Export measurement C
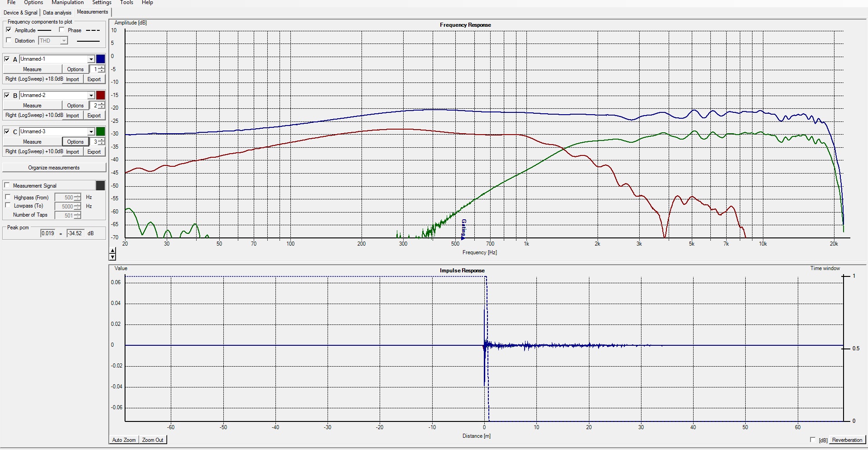The height and width of the screenshot is (450, 868). point(94,152)
